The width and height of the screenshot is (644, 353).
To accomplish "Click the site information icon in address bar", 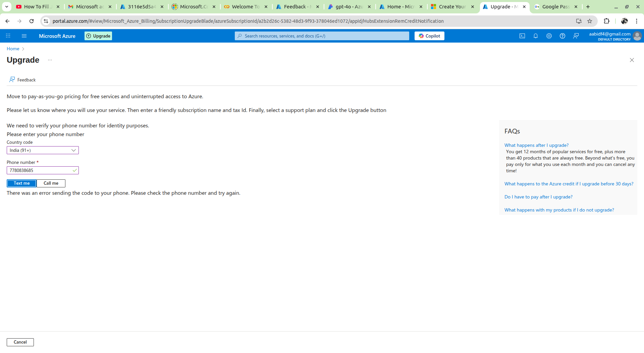I will coord(46,21).
